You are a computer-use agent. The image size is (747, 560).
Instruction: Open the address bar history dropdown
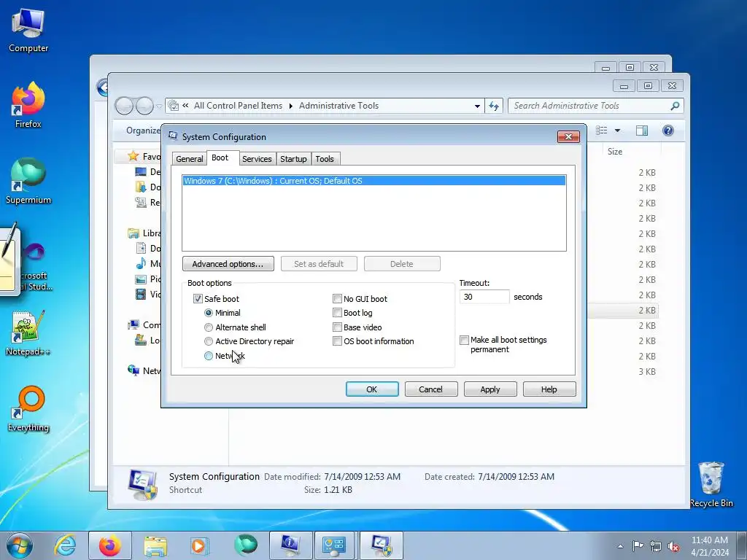tap(477, 106)
